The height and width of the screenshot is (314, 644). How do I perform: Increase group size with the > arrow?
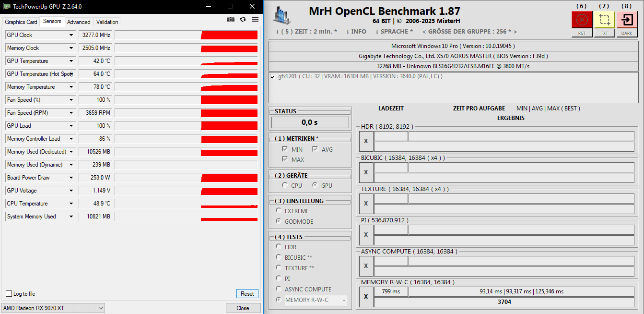(x=515, y=32)
